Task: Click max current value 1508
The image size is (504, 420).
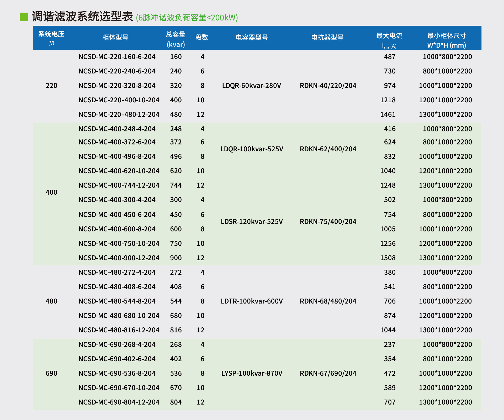Action: (388, 258)
